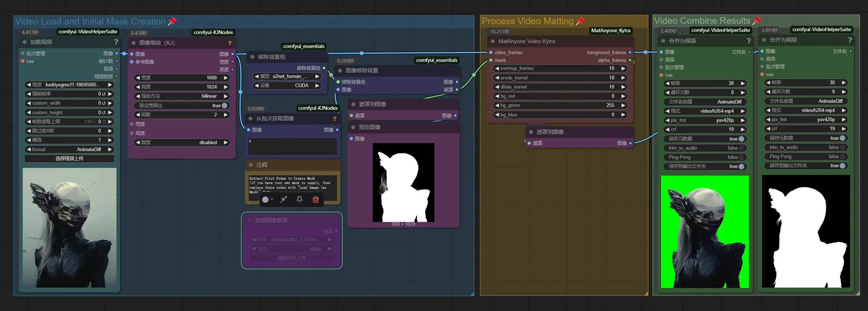Screen dimensions: 868x311
Task: Increase 宽度 1600 with its right arrow
Action: point(226,78)
